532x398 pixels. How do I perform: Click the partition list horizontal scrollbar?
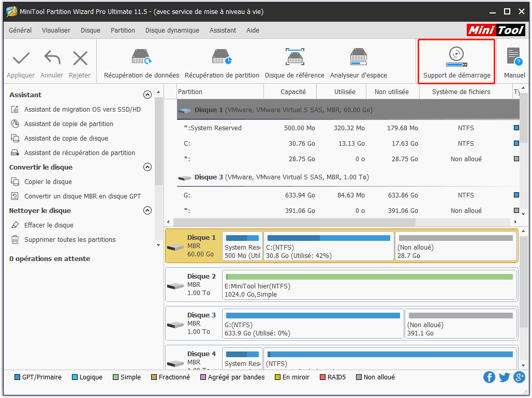click(294, 222)
